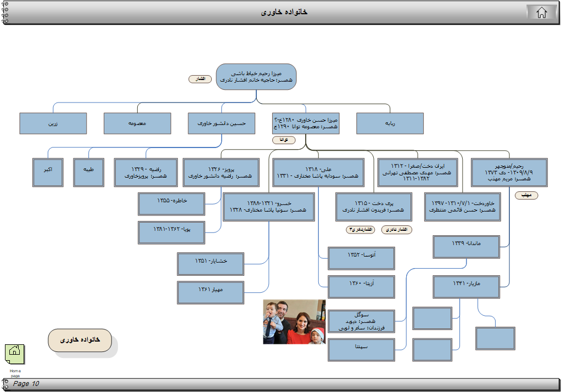The width and height of the screenshot is (562, 392).
Task: Click the توانا link pill
Action: 284,140
